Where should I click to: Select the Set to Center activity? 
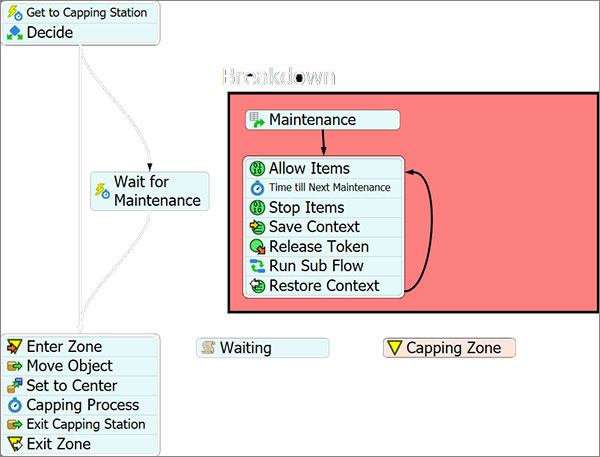(x=80, y=386)
